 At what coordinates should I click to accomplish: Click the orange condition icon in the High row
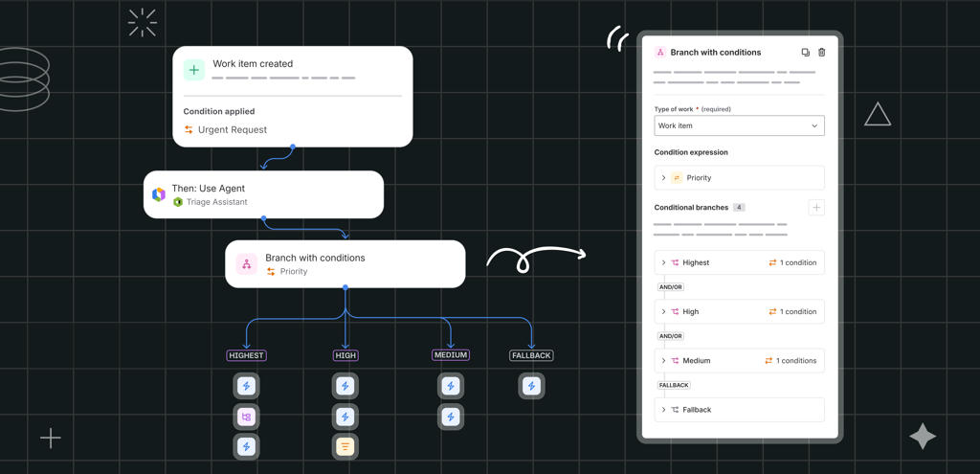(x=772, y=311)
